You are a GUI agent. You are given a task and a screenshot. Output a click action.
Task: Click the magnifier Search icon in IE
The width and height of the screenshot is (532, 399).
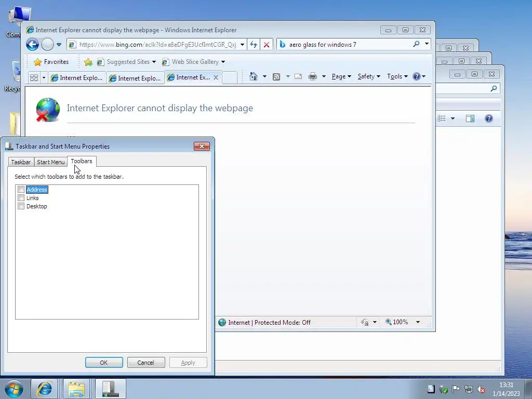[416, 44]
